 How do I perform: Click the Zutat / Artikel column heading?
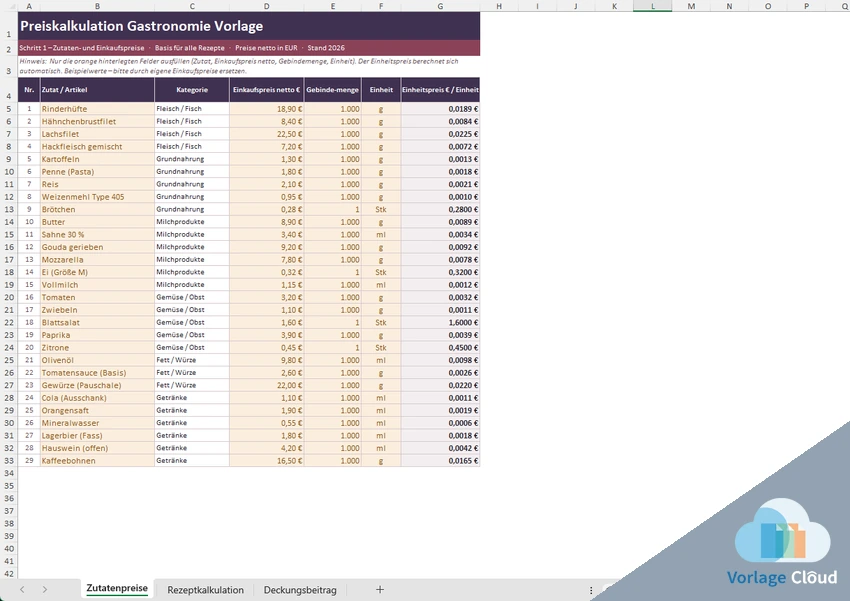(x=97, y=90)
